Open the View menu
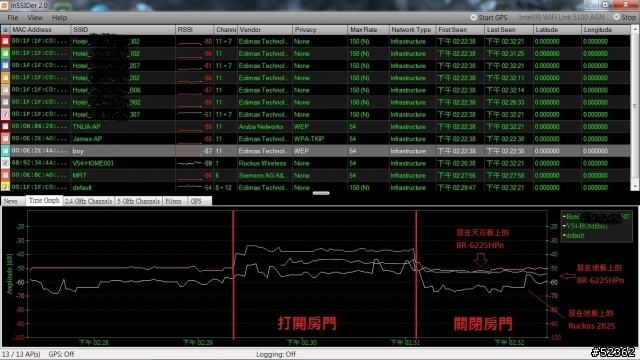640x360 pixels. [x=35, y=18]
